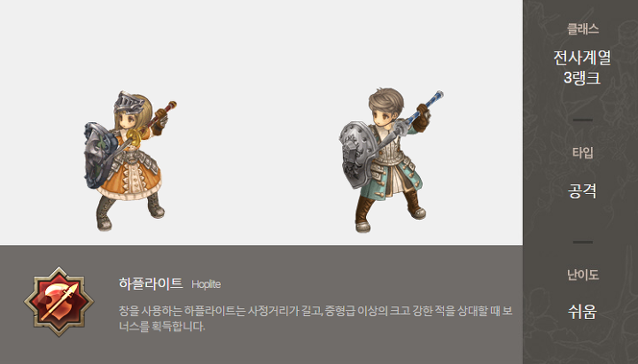638x364 pixels.
Task: Click the 쉬움 difficulty value
Action: (582, 312)
